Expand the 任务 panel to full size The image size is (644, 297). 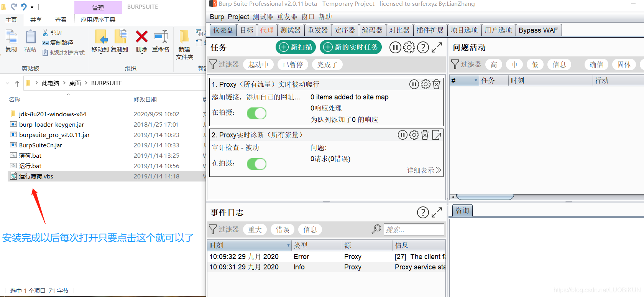(437, 48)
